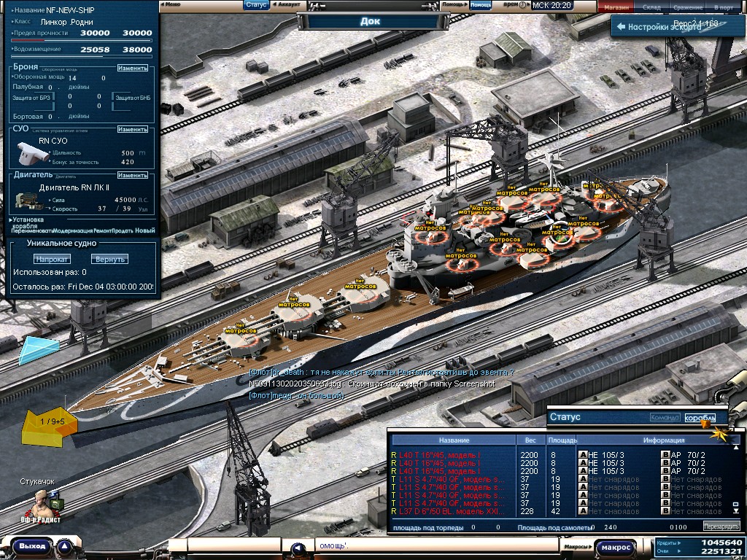Image resolution: width=747 pixels, height=560 pixels.
Task: Open the Склад tab
Action: (651, 7)
